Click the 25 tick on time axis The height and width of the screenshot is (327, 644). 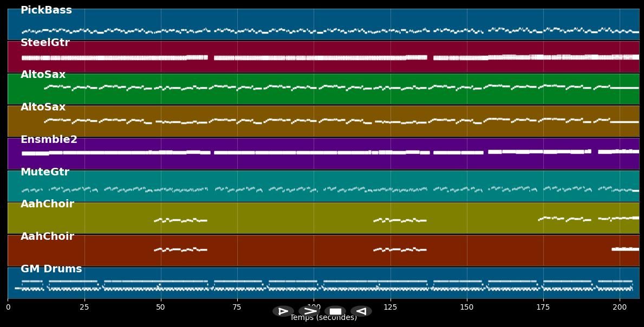point(84,307)
